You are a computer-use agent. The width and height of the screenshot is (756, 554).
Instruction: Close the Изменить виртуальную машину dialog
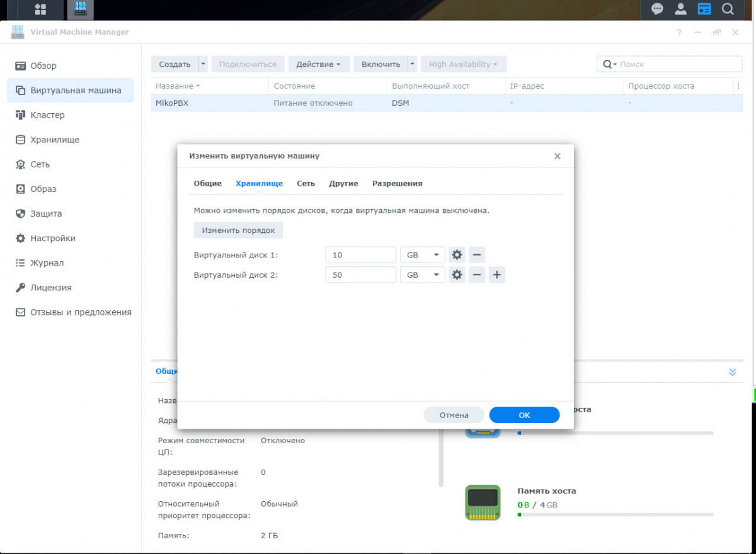click(x=557, y=156)
